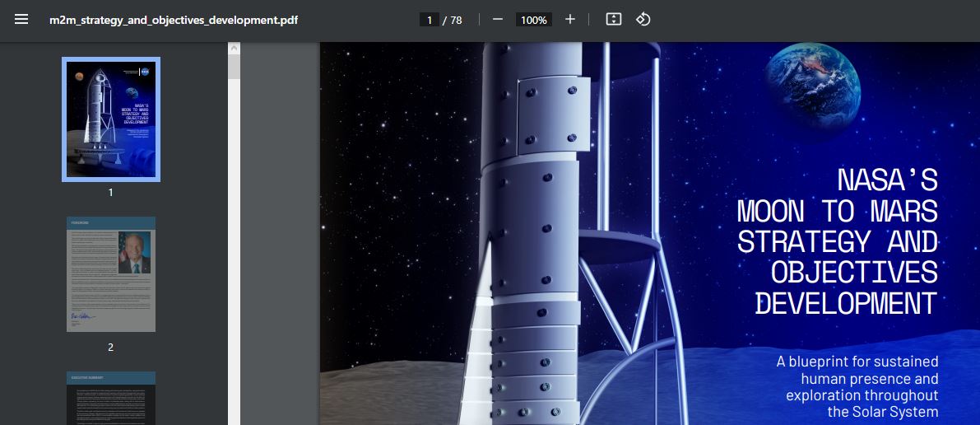The image size is (980, 425).
Task: Click the number label under the second thumbnail
Action: click(111, 348)
